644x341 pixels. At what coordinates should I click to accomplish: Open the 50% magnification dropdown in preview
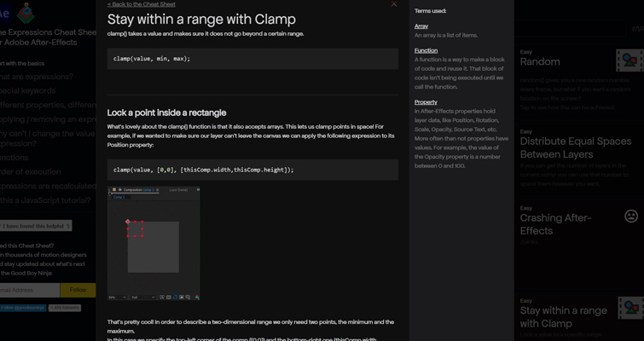(117, 297)
